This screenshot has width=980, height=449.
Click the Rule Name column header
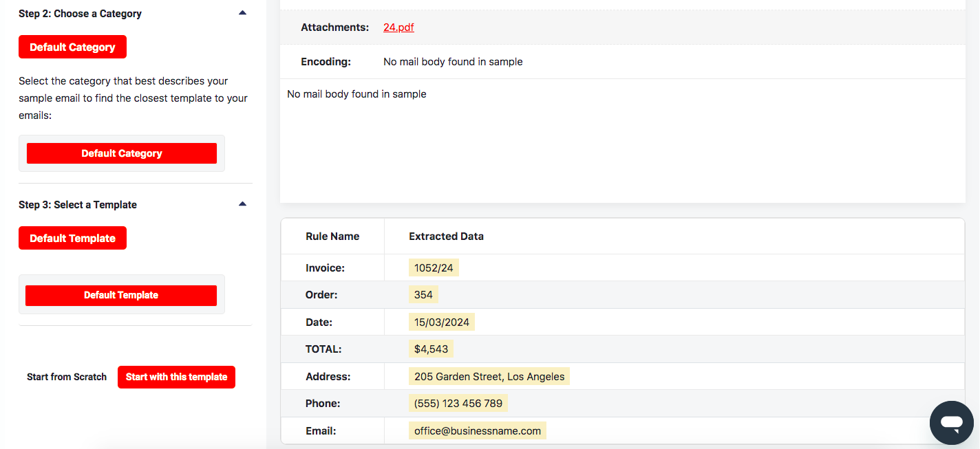click(332, 236)
